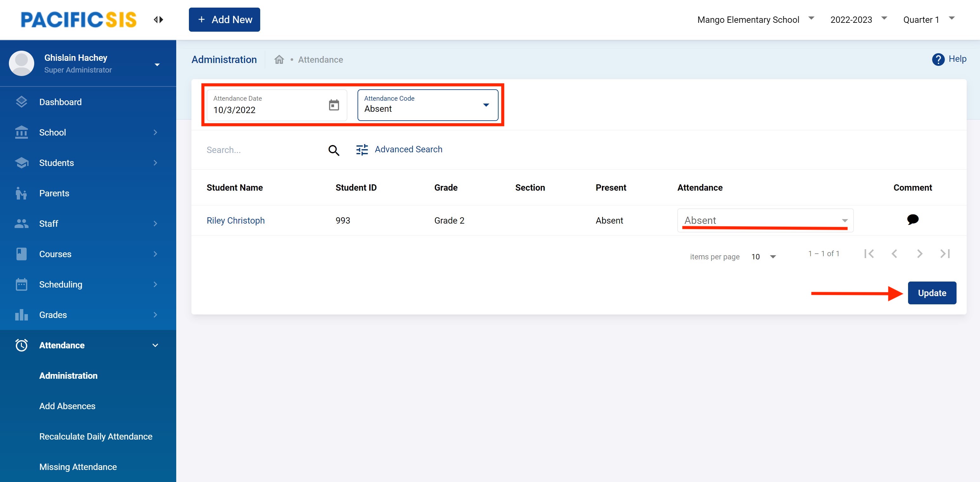Open Add Absences in the sidebar
980x482 pixels.
(x=67, y=406)
